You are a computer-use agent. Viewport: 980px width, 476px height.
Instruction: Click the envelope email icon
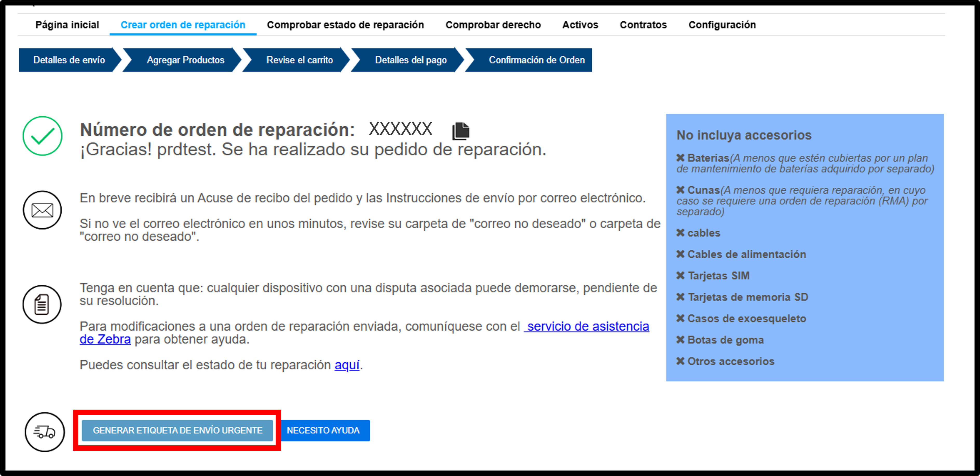click(42, 210)
